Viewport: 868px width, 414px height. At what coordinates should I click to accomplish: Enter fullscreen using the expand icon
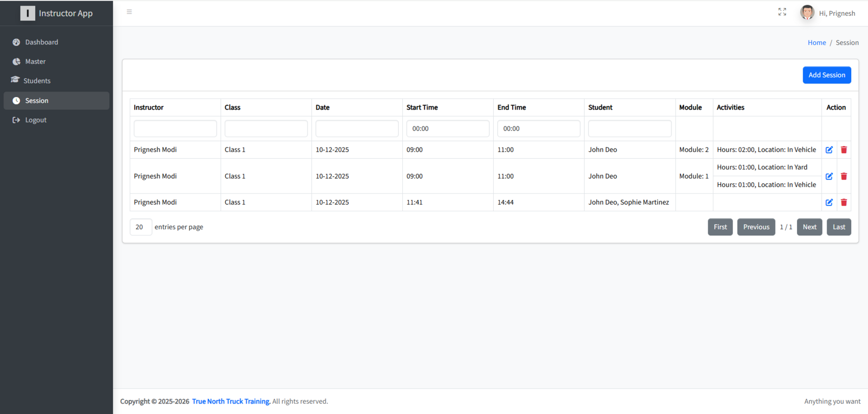tap(782, 12)
